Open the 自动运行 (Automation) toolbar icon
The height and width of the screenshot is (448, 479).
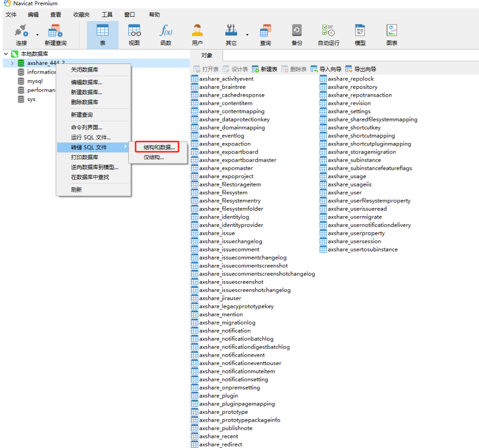point(328,31)
